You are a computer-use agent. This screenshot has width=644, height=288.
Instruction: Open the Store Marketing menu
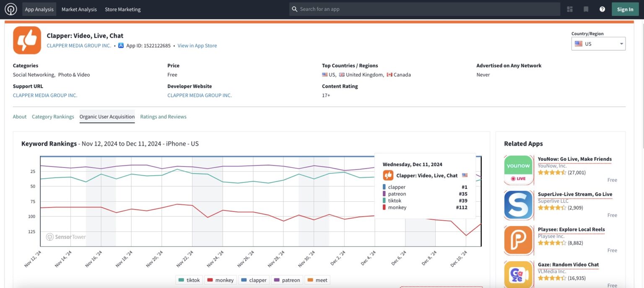pos(123,9)
